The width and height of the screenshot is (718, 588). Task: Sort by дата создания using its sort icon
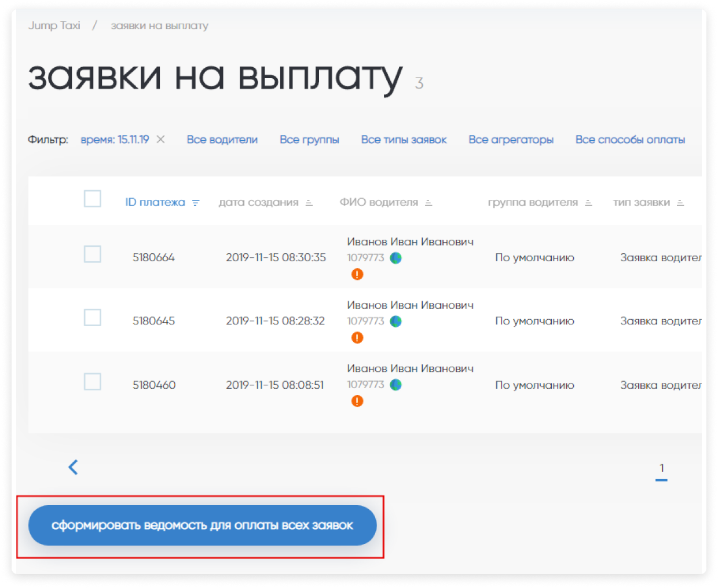309,203
